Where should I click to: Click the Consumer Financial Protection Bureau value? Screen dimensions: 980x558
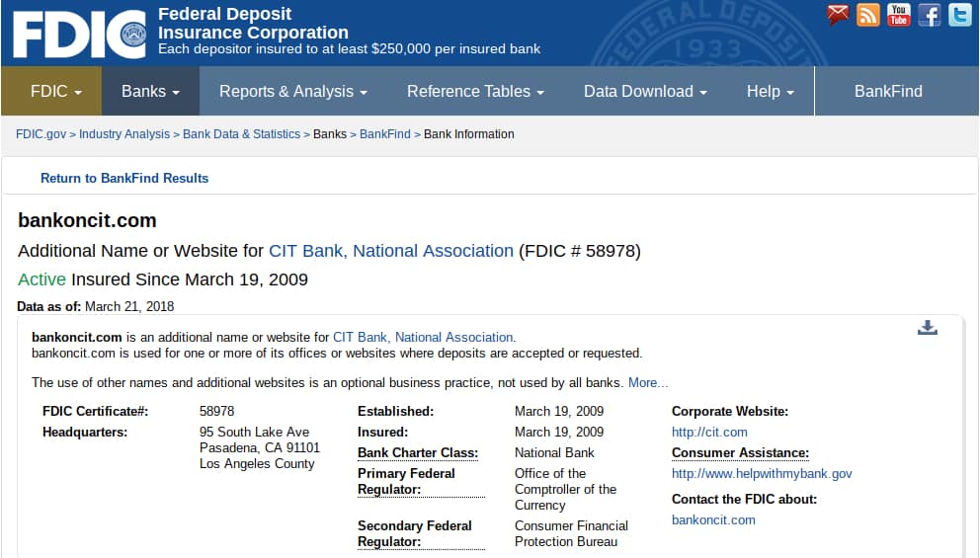coord(571,534)
